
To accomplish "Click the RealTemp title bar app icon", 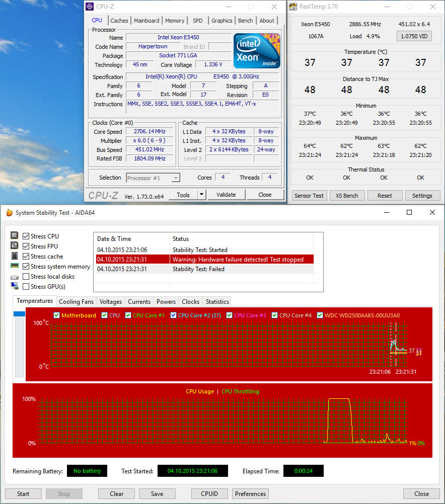I will pos(293,7).
